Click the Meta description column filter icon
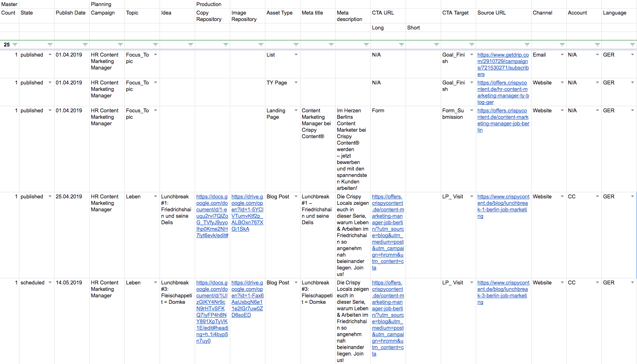Screen dimensions: 637x364 366,44
